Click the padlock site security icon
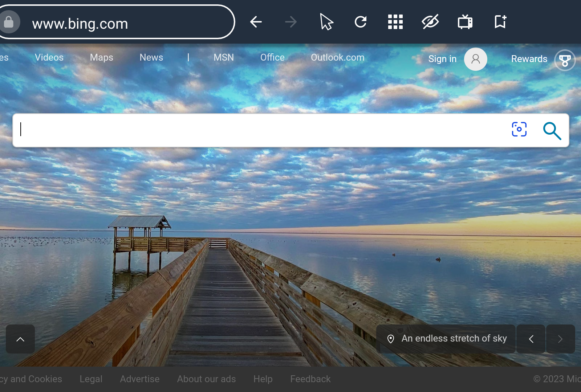Screen dimensions: 581x392 (9, 23)
